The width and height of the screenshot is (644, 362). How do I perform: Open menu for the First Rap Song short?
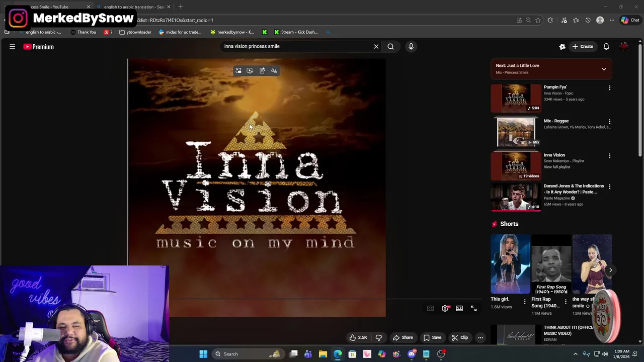pos(566,302)
